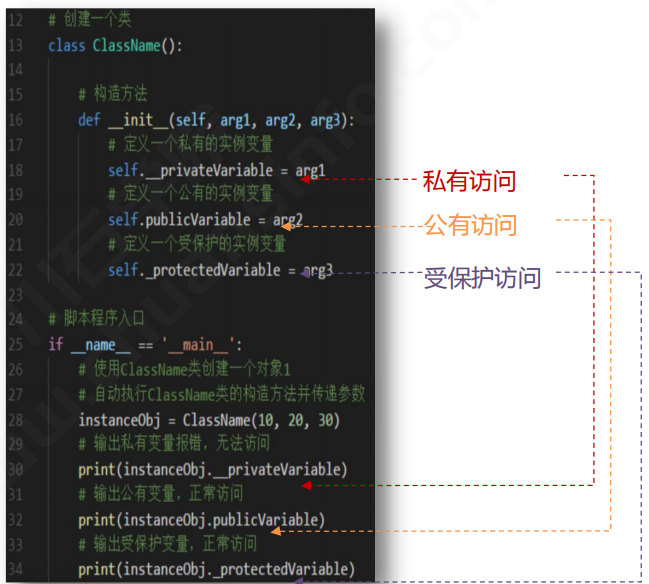
Task: Click the comment '# 定义一个受保护的实例变量'
Action: tap(197, 244)
